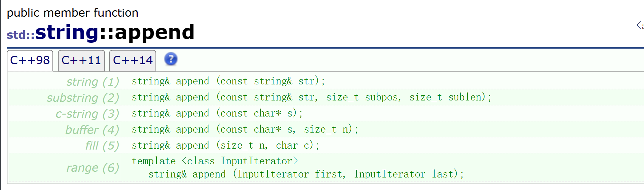Click the std:: namespace link in title
Screen dimensions: 644x190
(21, 35)
